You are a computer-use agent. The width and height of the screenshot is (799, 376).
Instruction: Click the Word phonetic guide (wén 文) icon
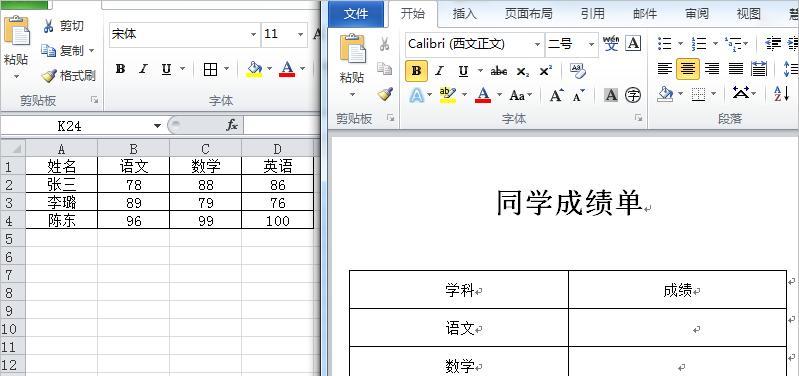tap(611, 43)
